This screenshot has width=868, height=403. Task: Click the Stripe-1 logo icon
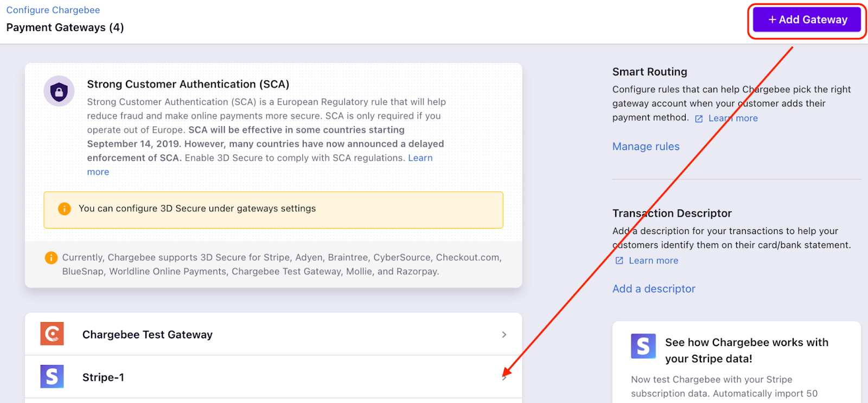coord(52,376)
